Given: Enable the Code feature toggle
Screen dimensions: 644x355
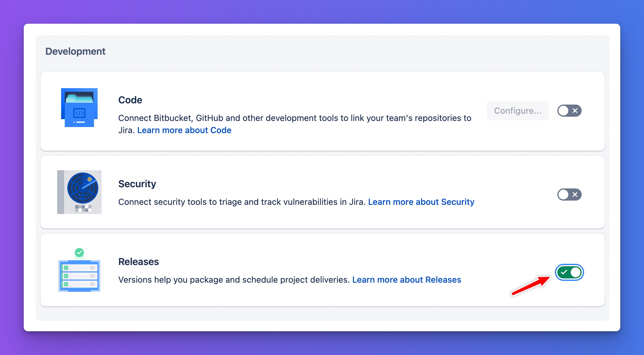Looking at the screenshot, I should pos(569,111).
